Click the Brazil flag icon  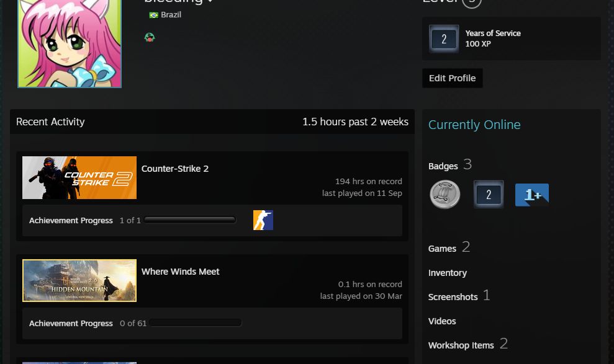(x=153, y=15)
